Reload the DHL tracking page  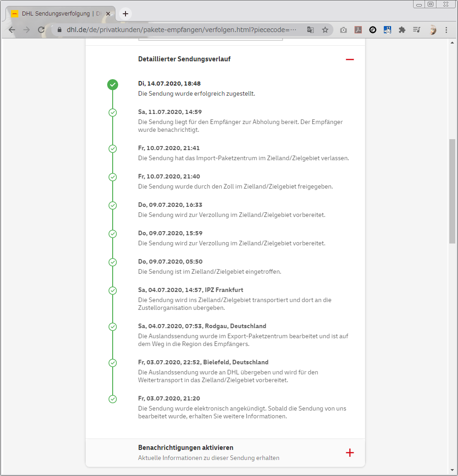coord(41,30)
